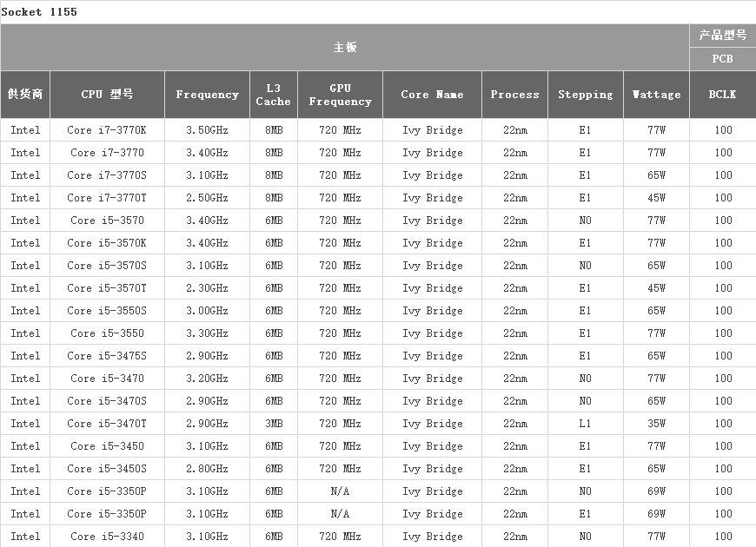Select the 'Core i5-3570' cell
The image size is (756, 547).
(107, 221)
